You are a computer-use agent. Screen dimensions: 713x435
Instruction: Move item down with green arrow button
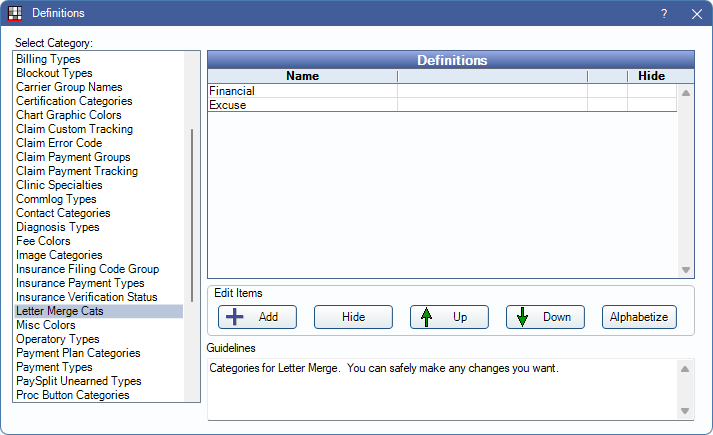545,317
